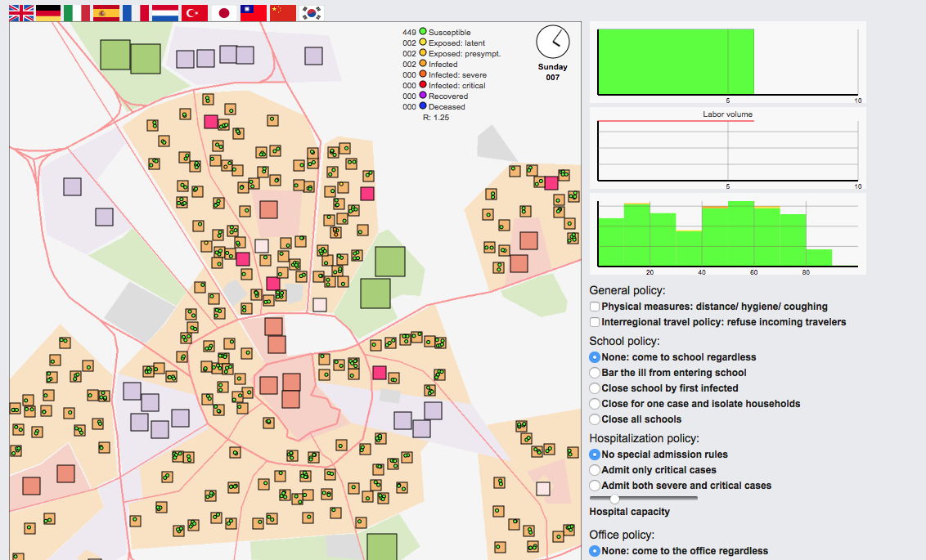Click the French flag icon
The height and width of the screenshot is (560, 926).
[136, 12]
